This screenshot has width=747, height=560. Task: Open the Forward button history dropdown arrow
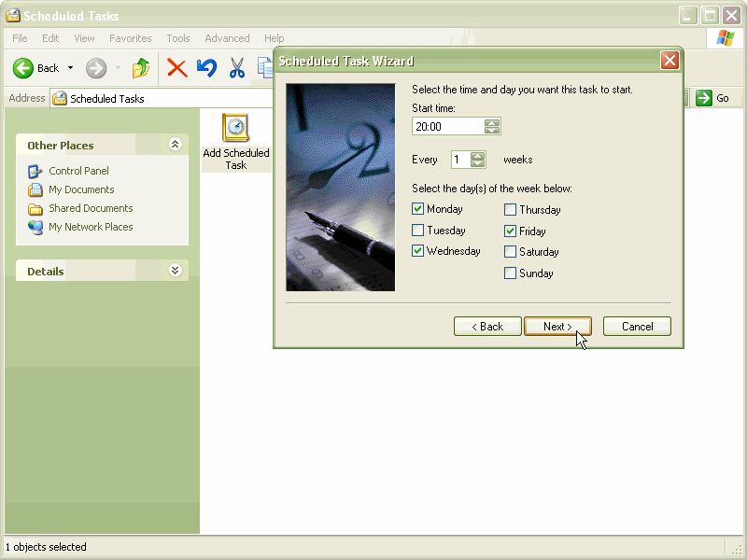pos(119,68)
